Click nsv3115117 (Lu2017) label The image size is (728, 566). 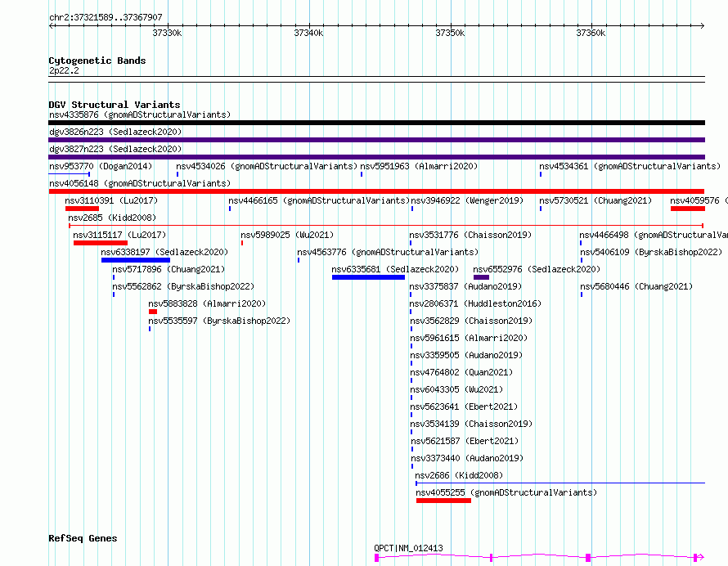pos(119,235)
